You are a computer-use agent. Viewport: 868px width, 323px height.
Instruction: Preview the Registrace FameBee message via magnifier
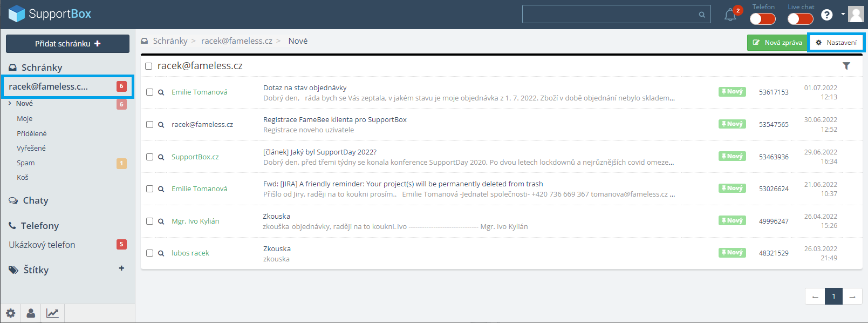pyautogui.click(x=161, y=125)
